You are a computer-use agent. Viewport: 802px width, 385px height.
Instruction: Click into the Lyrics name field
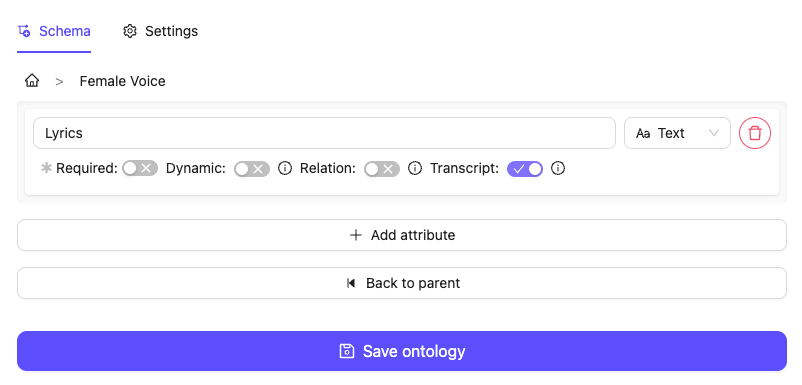click(x=324, y=133)
